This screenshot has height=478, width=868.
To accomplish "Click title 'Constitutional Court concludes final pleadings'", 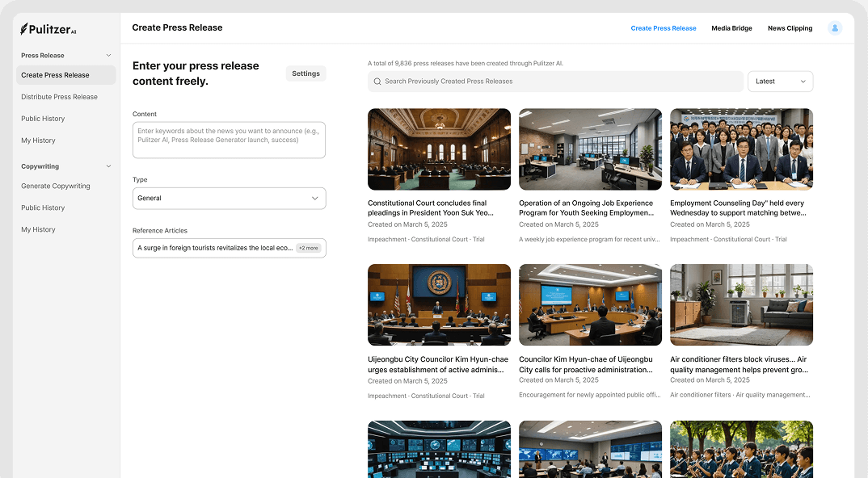I will click(x=431, y=208).
